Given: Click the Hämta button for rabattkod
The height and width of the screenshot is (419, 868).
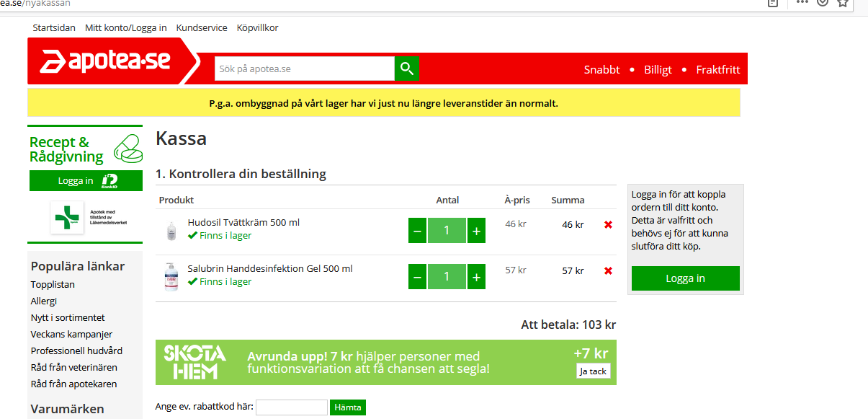Looking at the screenshot, I should (347, 407).
